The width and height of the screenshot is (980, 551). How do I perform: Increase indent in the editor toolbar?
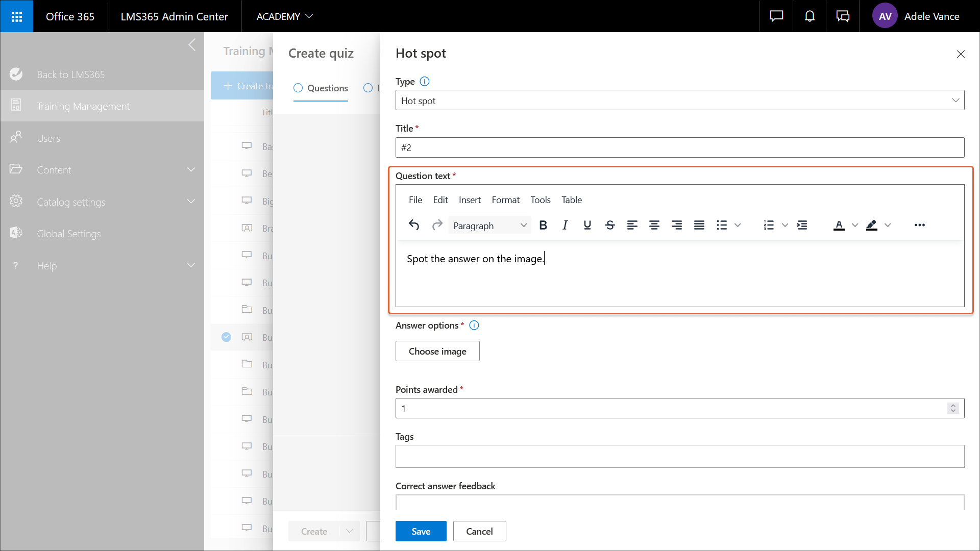802,225
